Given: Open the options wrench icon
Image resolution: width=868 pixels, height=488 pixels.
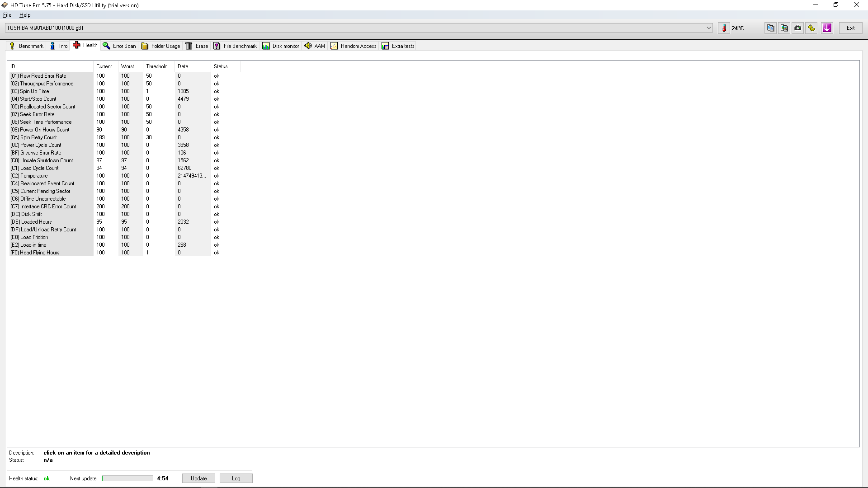Looking at the screenshot, I should tap(811, 28).
